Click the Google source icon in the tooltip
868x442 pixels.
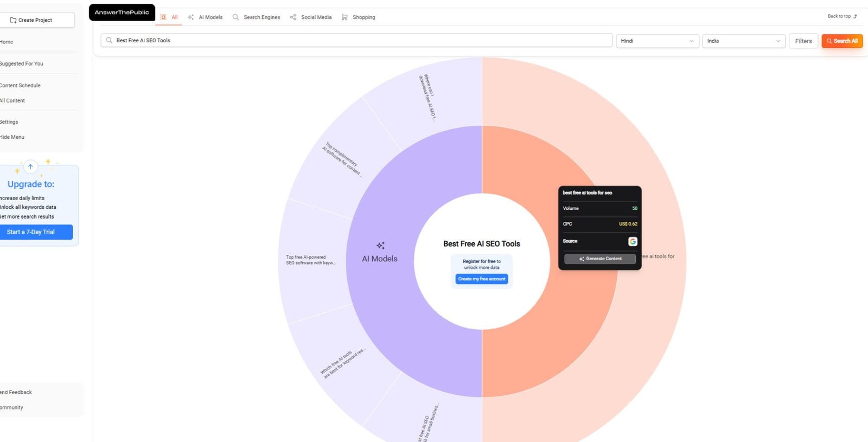pos(633,241)
